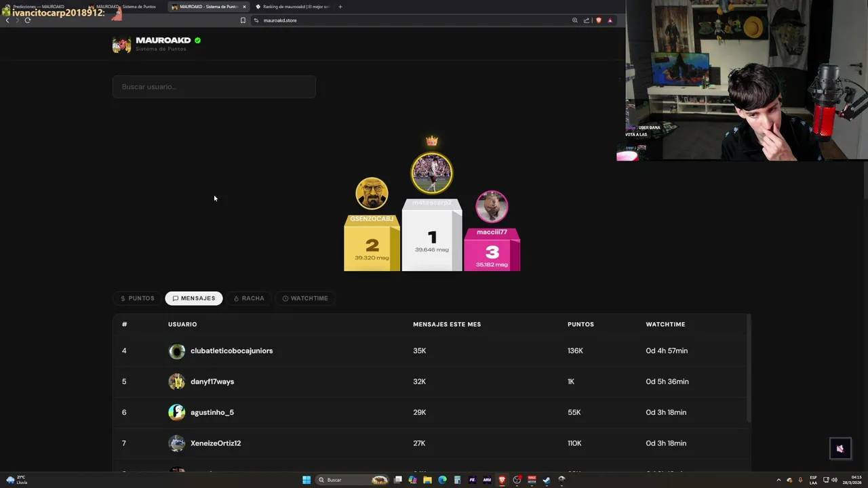Open Brave Rewards triangle icon

[x=610, y=20]
